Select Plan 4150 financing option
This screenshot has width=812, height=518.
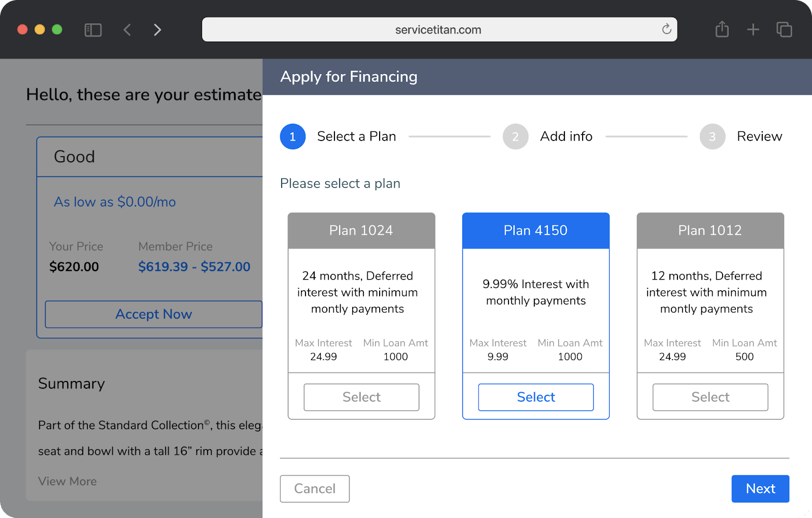535,397
